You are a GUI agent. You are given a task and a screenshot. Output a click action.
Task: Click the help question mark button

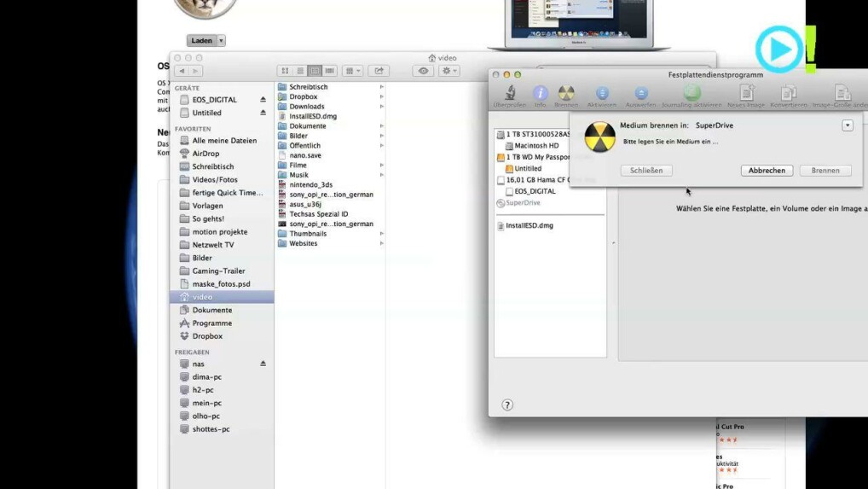point(507,405)
